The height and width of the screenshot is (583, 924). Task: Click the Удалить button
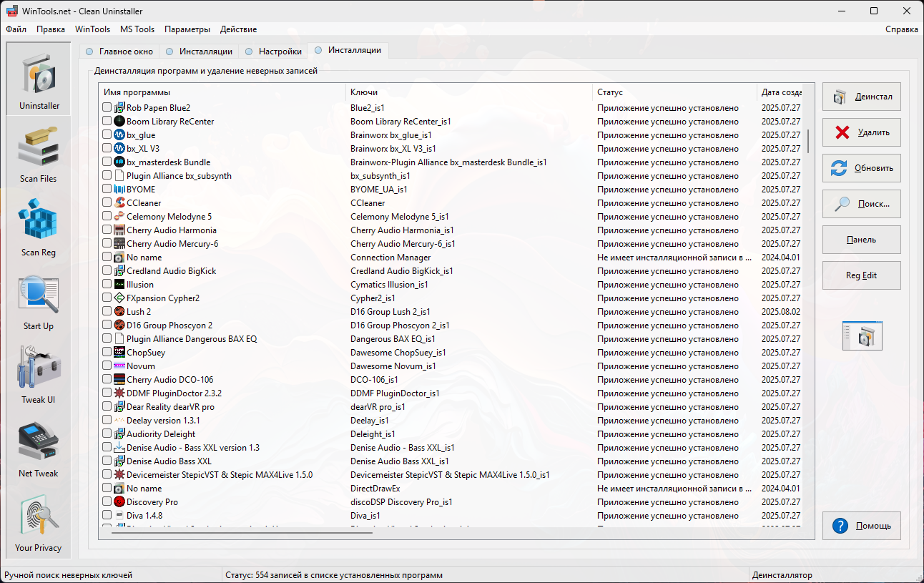(x=862, y=132)
